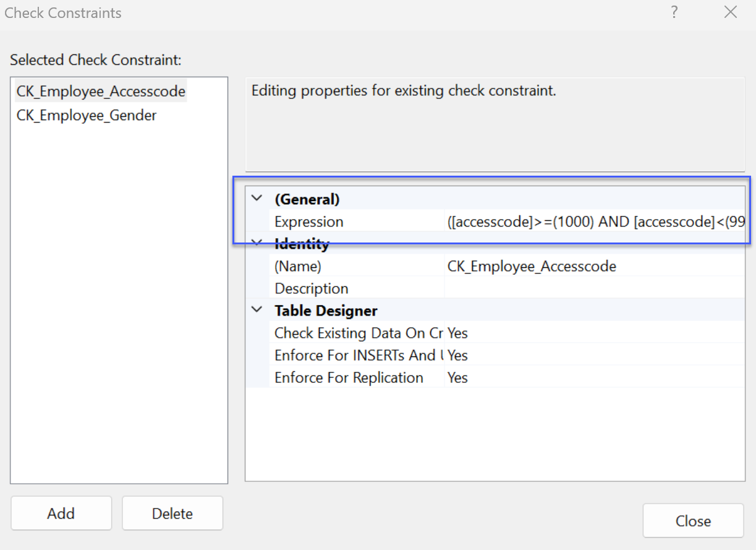
Task: Select the (Name) property label
Action: 298,266
